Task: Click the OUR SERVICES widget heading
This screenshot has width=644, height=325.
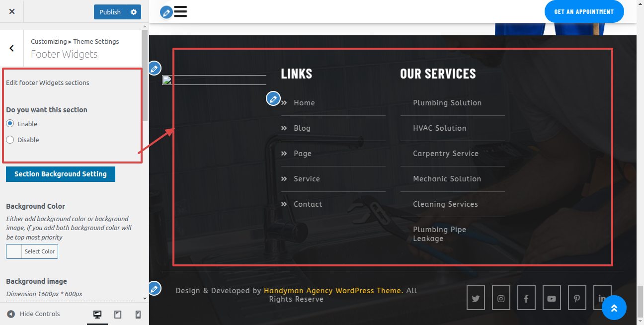Action: point(438,74)
